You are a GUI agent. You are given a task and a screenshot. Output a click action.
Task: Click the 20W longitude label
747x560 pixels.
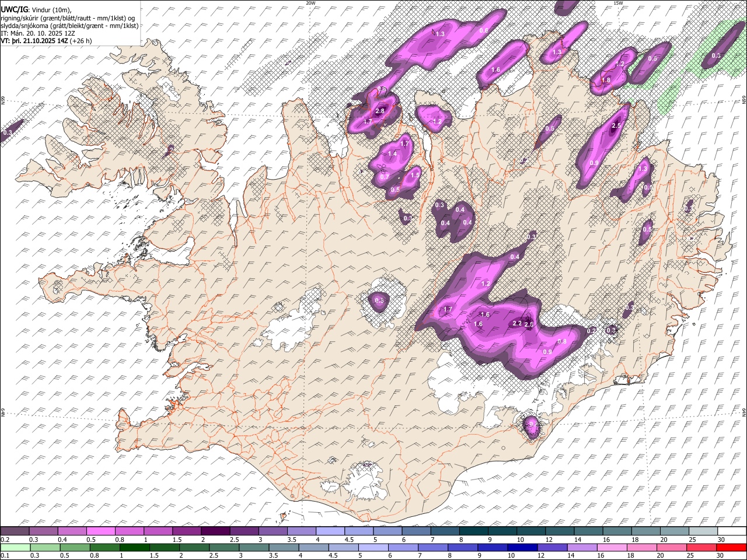[x=310, y=3]
